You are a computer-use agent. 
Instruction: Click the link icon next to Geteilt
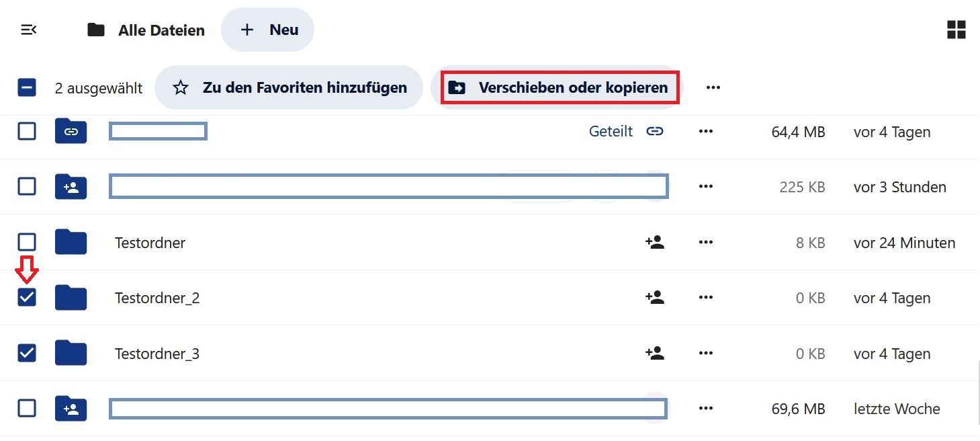[x=655, y=131]
